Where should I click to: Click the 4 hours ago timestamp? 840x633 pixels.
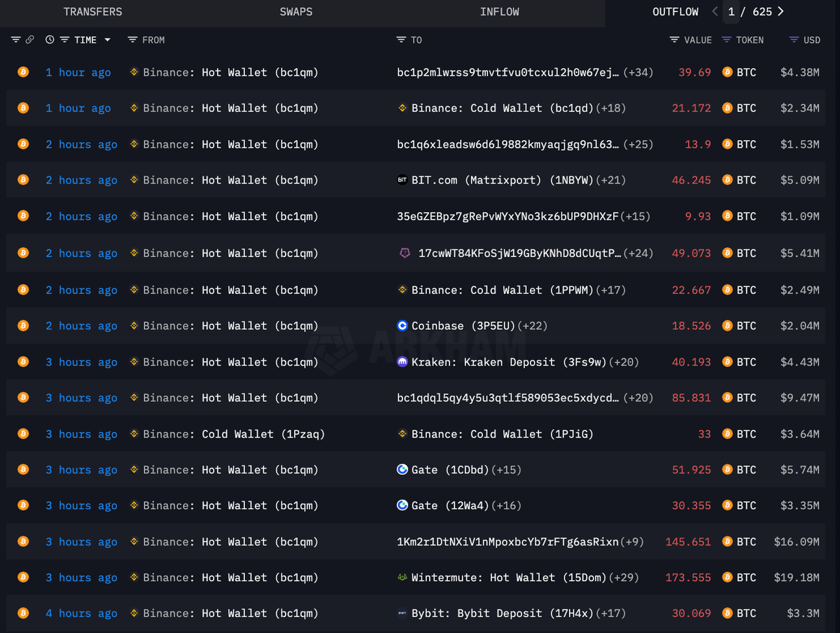81,613
